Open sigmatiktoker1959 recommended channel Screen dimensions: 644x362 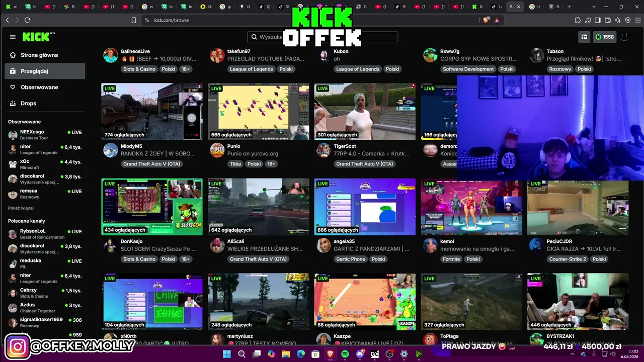pos(45,322)
